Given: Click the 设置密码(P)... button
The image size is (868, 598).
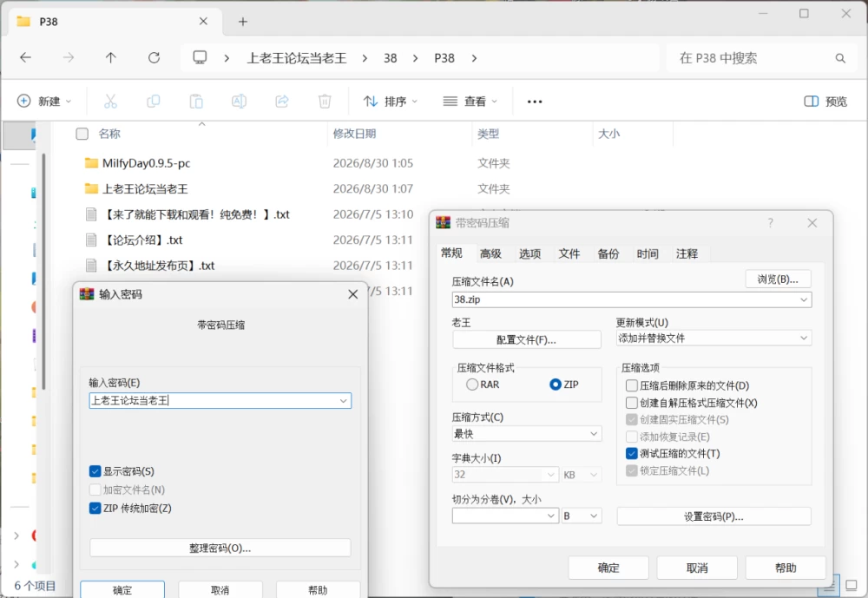Looking at the screenshot, I should pos(714,516).
